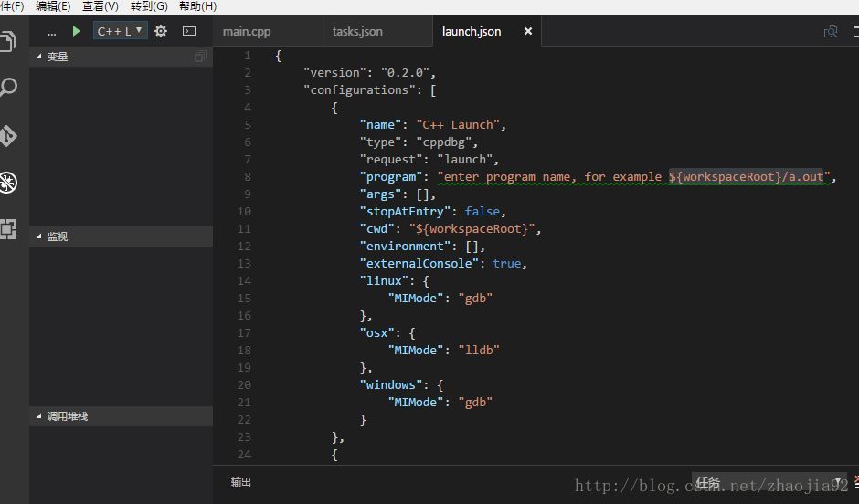859x504 pixels.
Task: Open the Git source control view
Action: pos(8,136)
